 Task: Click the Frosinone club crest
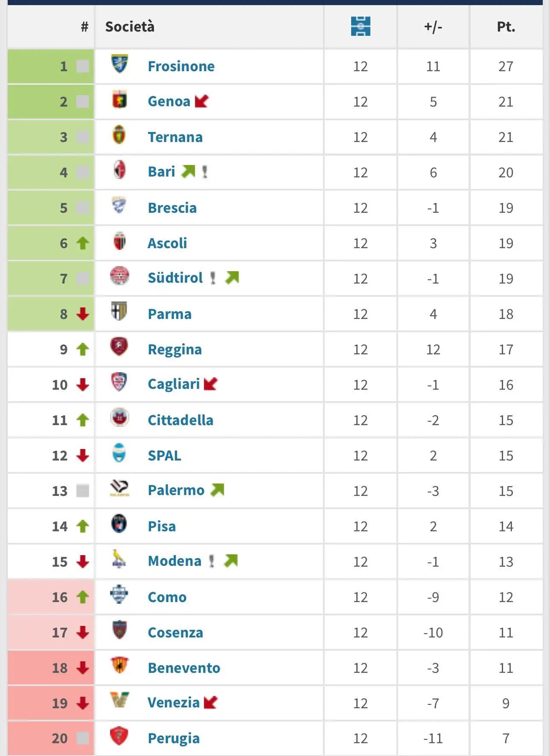pyautogui.click(x=119, y=64)
